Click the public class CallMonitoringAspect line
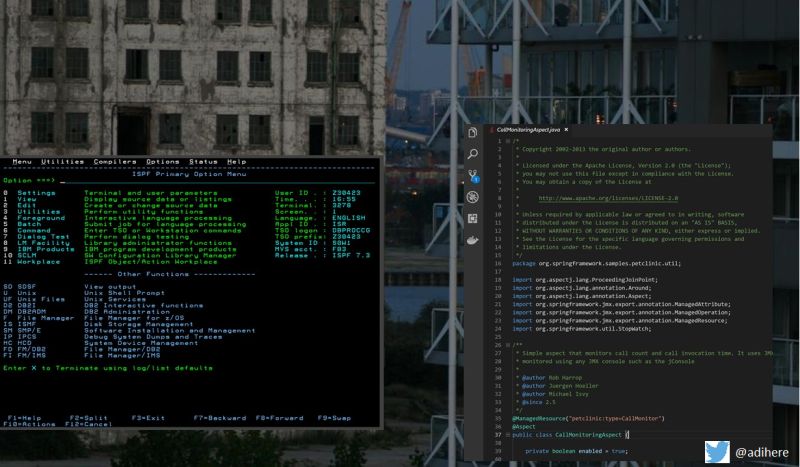This screenshot has width=800, height=467. coord(570,435)
